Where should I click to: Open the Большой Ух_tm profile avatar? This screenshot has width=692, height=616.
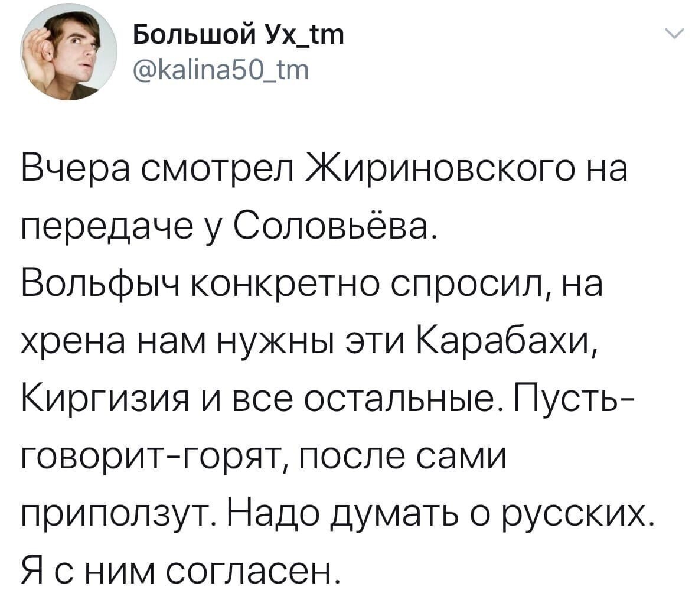(68, 51)
